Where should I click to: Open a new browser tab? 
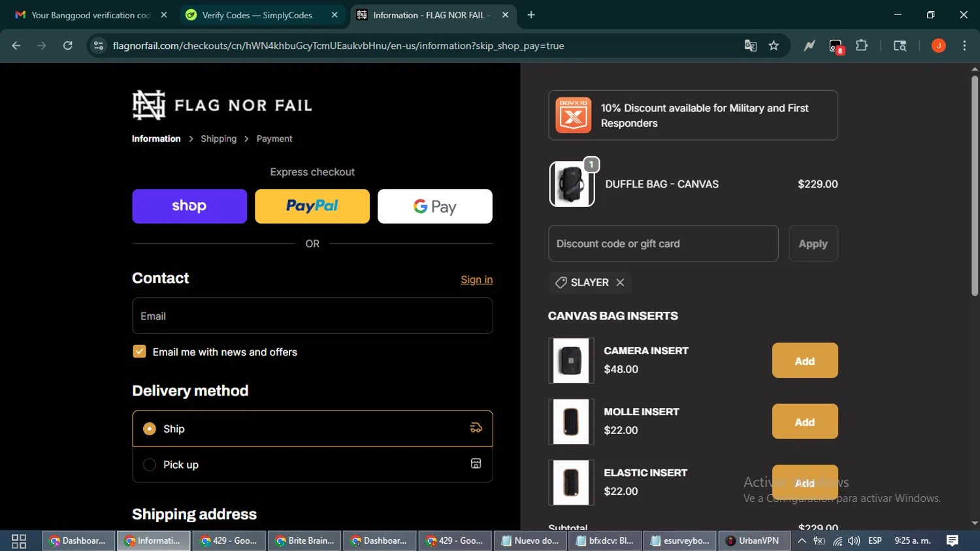click(531, 15)
